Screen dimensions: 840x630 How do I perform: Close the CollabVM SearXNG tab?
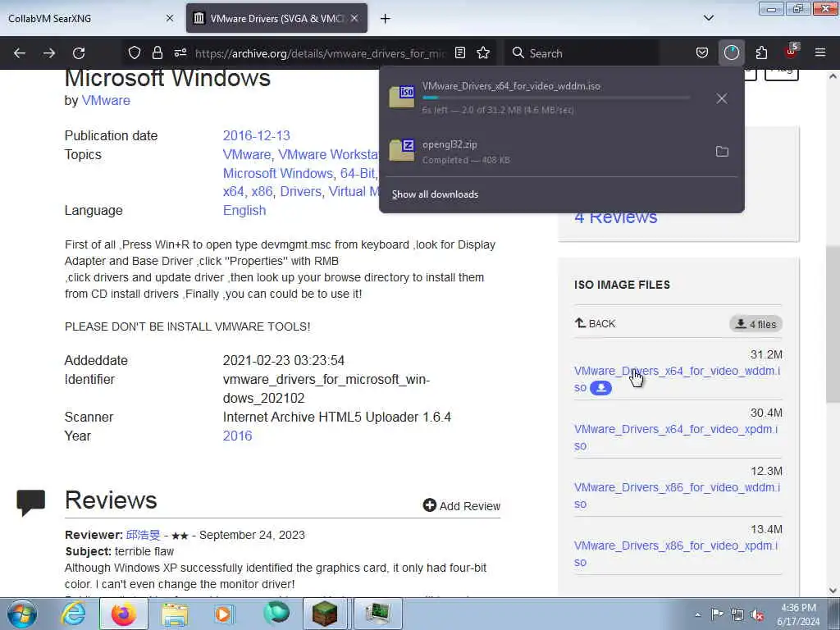click(170, 18)
